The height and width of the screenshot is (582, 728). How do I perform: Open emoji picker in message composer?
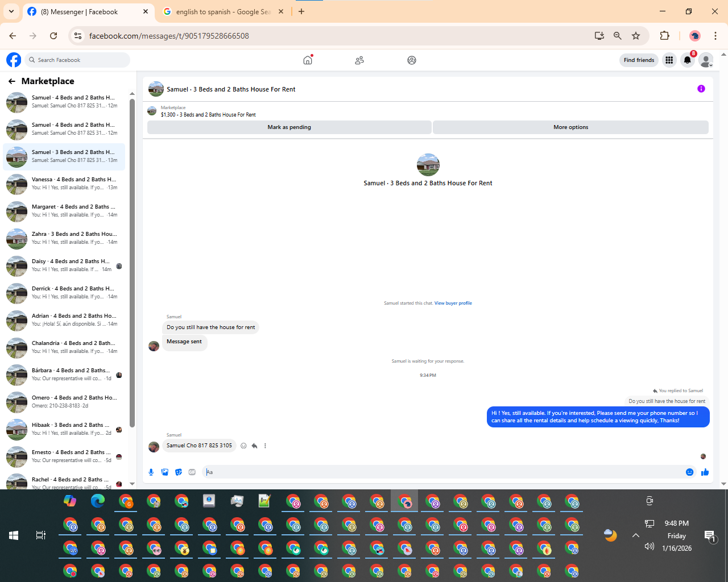point(690,472)
